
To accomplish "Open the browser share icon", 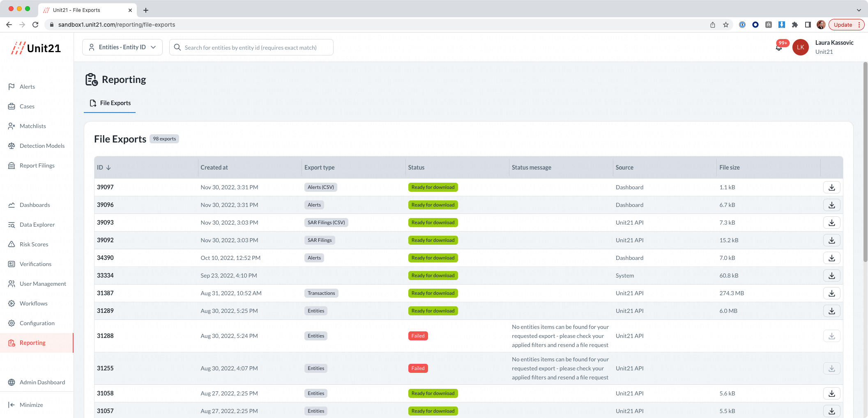I will pyautogui.click(x=713, y=25).
